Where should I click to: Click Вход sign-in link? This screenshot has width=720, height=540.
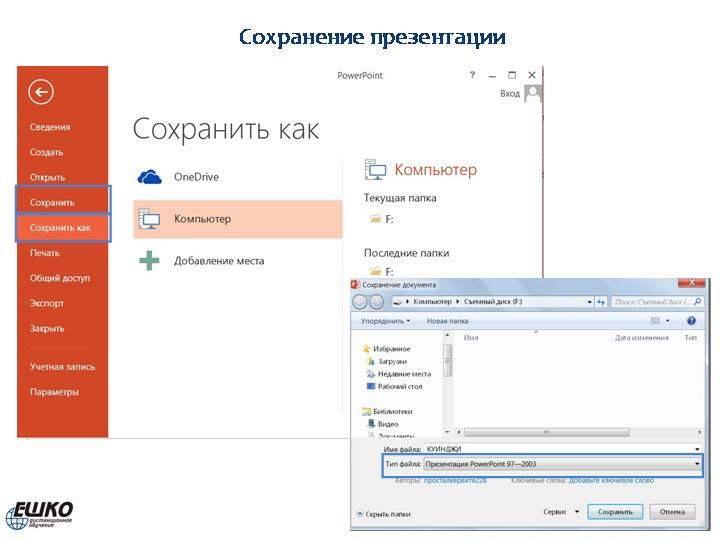(x=510, y=94)
